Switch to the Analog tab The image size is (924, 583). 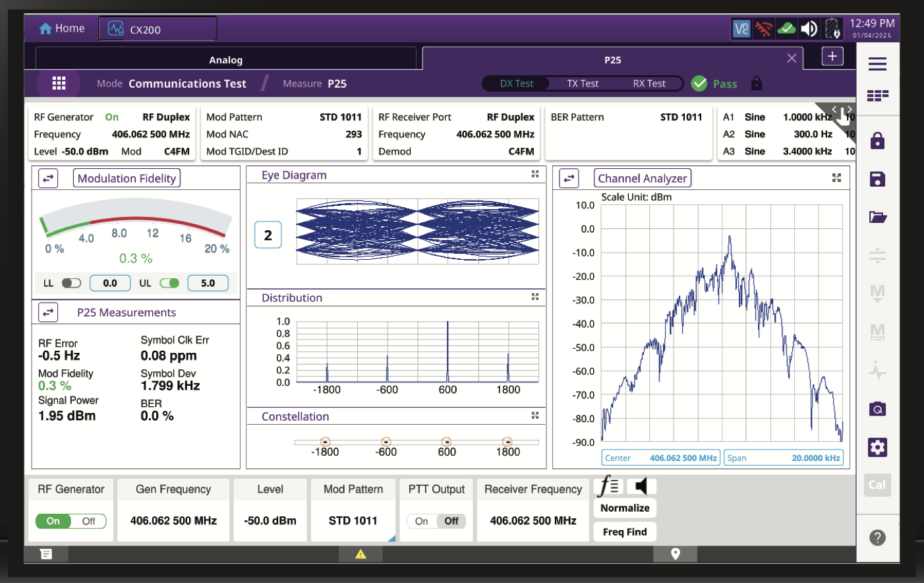[x=225, y=60]
